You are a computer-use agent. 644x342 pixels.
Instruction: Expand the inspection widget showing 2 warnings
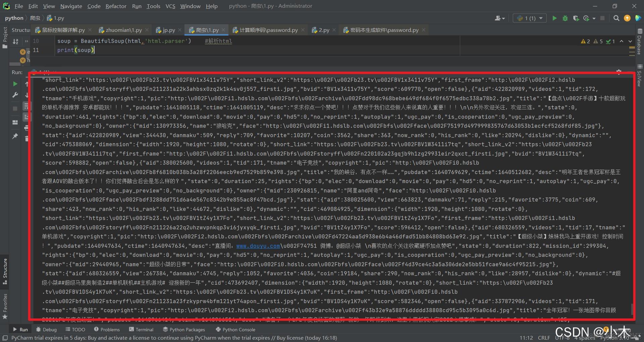(x=586, y=41)
